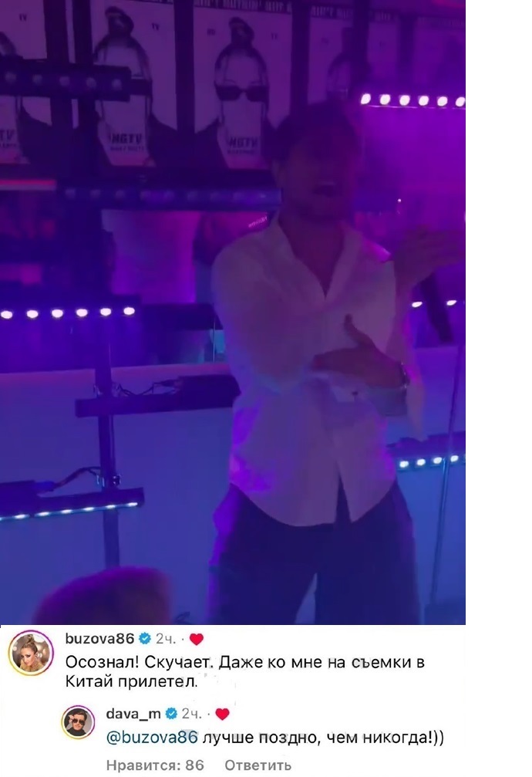Click "Ответить" to reply to dava_m
The height and width of the screenshot is (777, 532).
pos(258,765)
